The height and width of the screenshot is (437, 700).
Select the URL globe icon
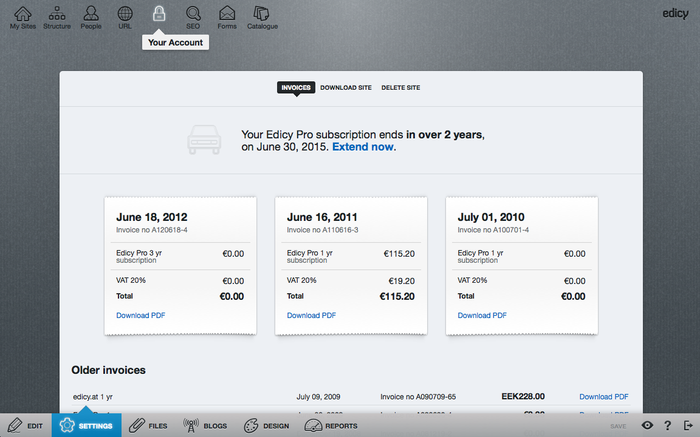pos(124,16)
